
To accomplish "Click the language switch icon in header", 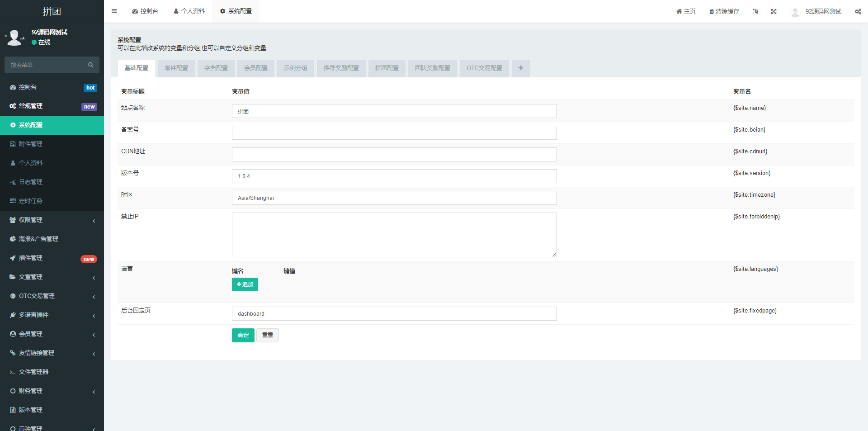I will [x=755, y=11].
